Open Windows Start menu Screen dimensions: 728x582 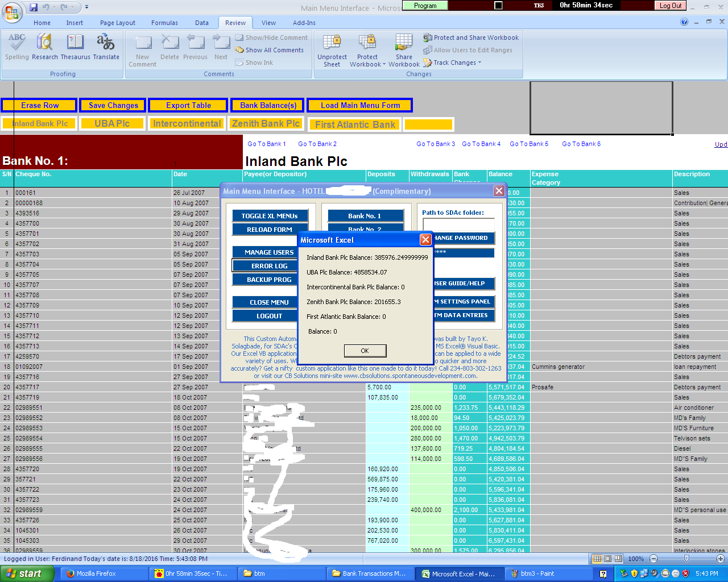coord(27,573)
